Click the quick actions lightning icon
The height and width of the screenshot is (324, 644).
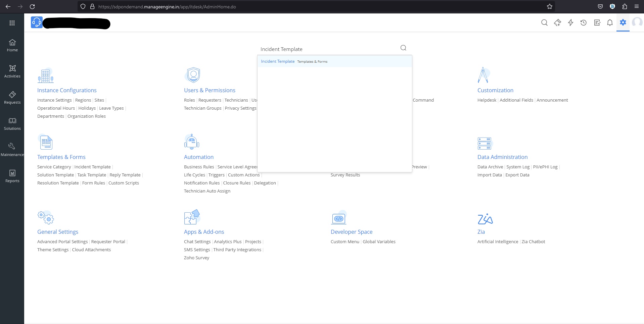570,22
